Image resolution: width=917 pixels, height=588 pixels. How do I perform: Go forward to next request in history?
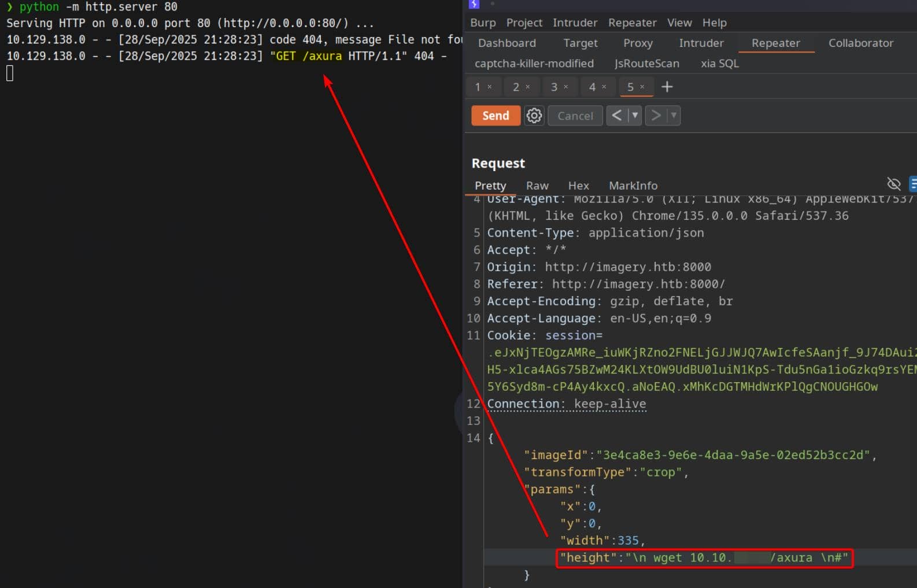(x=655, y=116)
